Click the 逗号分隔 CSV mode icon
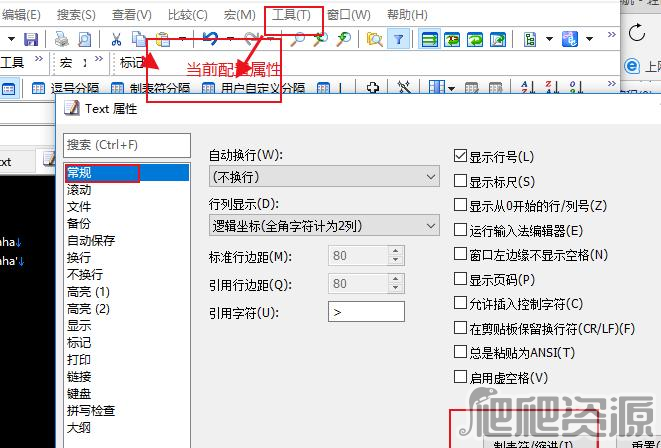 pyautogui.click(x=38, y=88)
